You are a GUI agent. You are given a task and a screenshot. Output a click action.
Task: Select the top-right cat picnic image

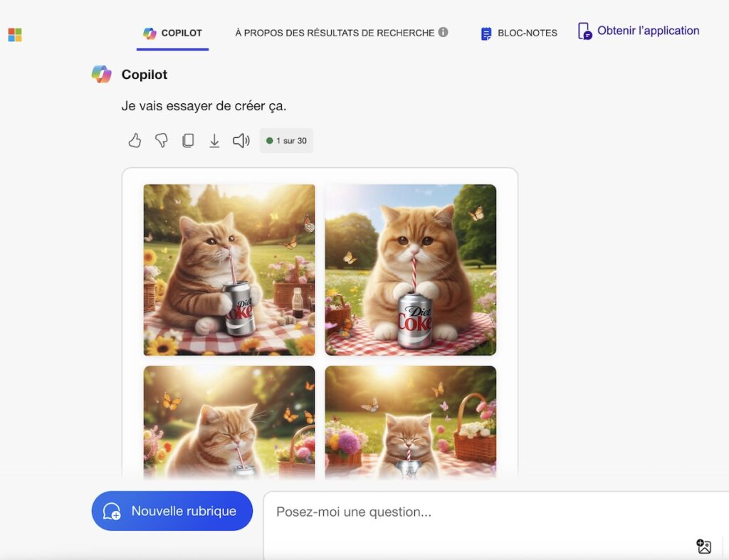(410, 270)
